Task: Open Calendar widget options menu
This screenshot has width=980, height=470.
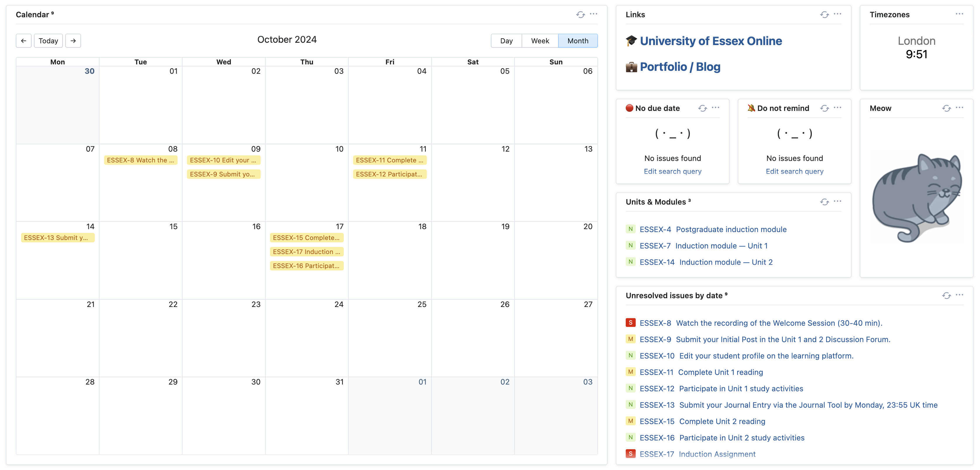Action: tap(594, 14)
